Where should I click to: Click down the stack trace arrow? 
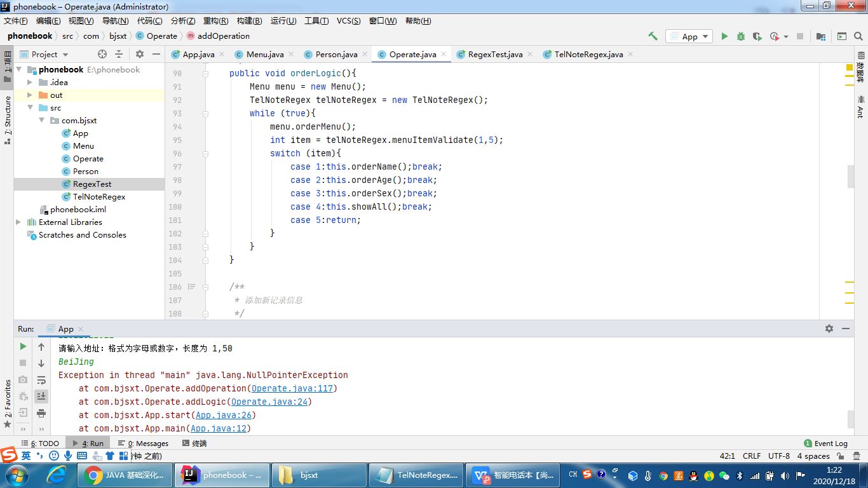pos(41,363)
